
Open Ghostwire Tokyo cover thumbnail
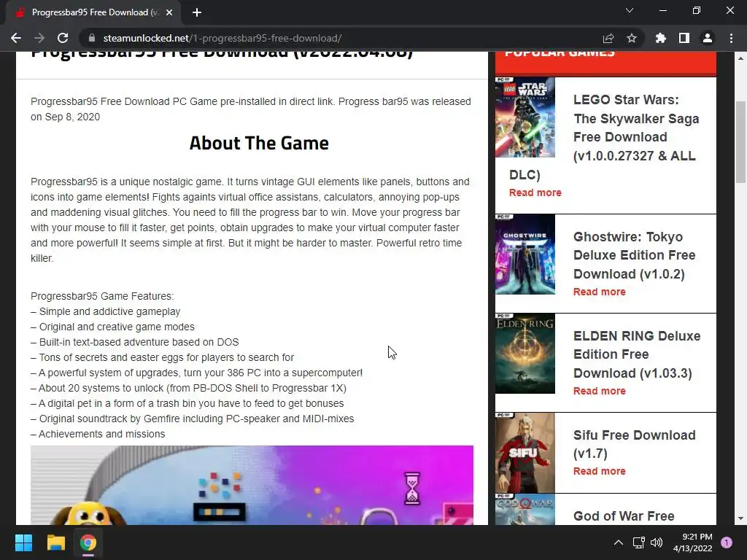525,254
